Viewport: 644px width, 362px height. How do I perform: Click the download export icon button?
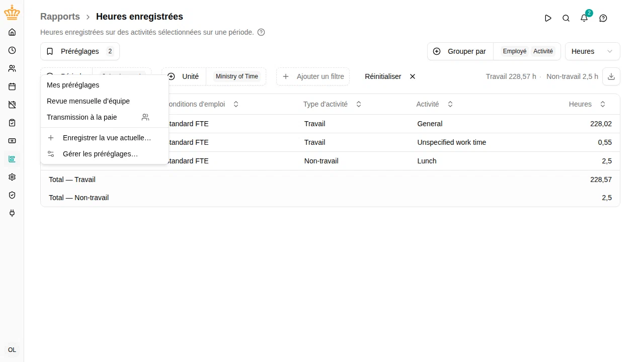point(611,76)
